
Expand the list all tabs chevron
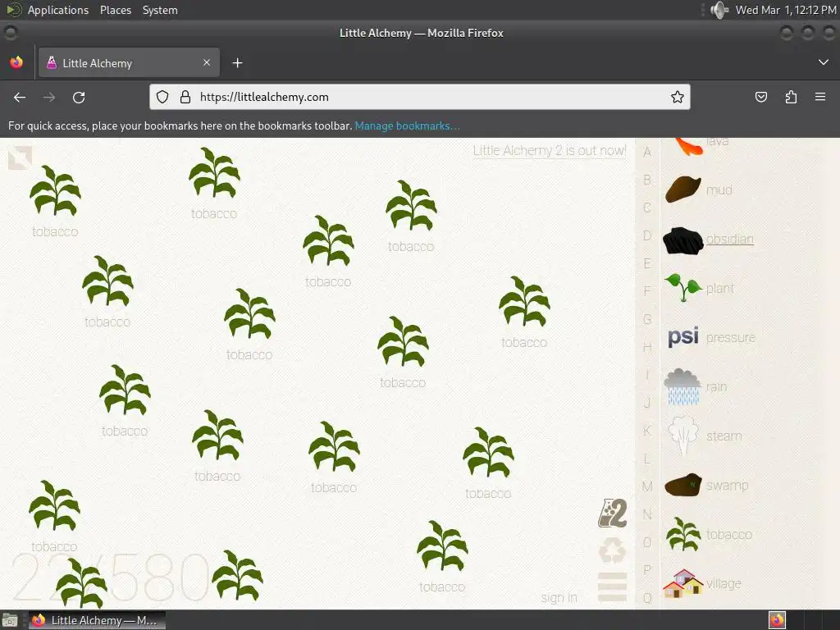click(x=824, y=62)
